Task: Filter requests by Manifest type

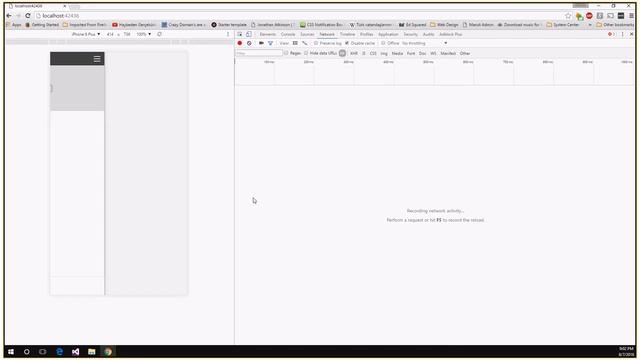Action: click(448, 53)
